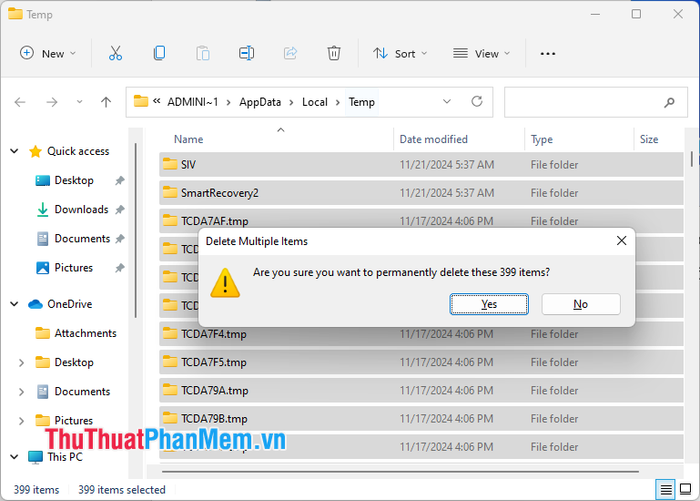
Task: Open address bar history dropdown
Action: pyautogui.click(x=446, y=102)
